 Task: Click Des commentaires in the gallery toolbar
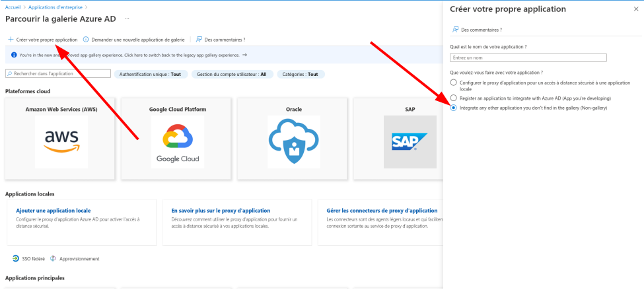point(225,40)
